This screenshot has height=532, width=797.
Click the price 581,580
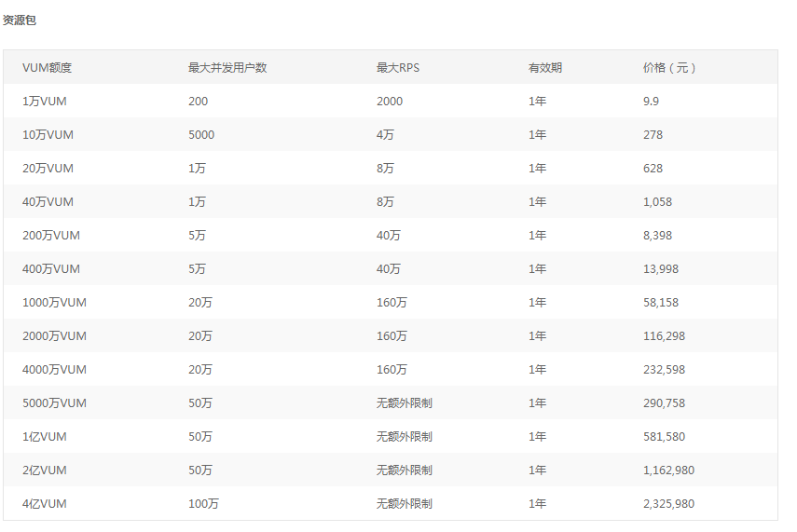[664, 436]
